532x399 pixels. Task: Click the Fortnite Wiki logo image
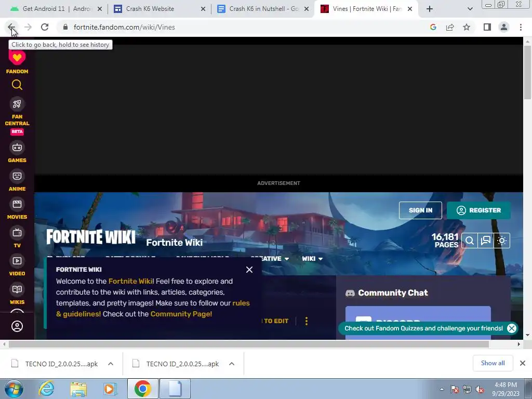(90, 237)
